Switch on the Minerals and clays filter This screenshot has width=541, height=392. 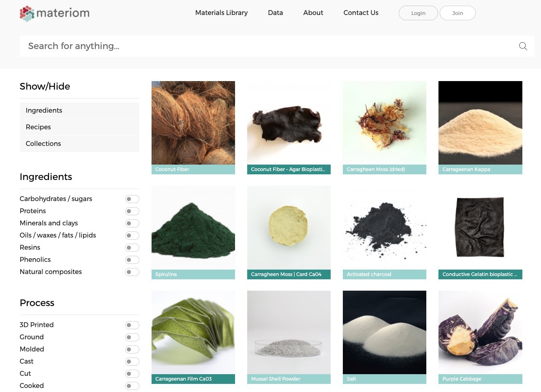(132, 223)
